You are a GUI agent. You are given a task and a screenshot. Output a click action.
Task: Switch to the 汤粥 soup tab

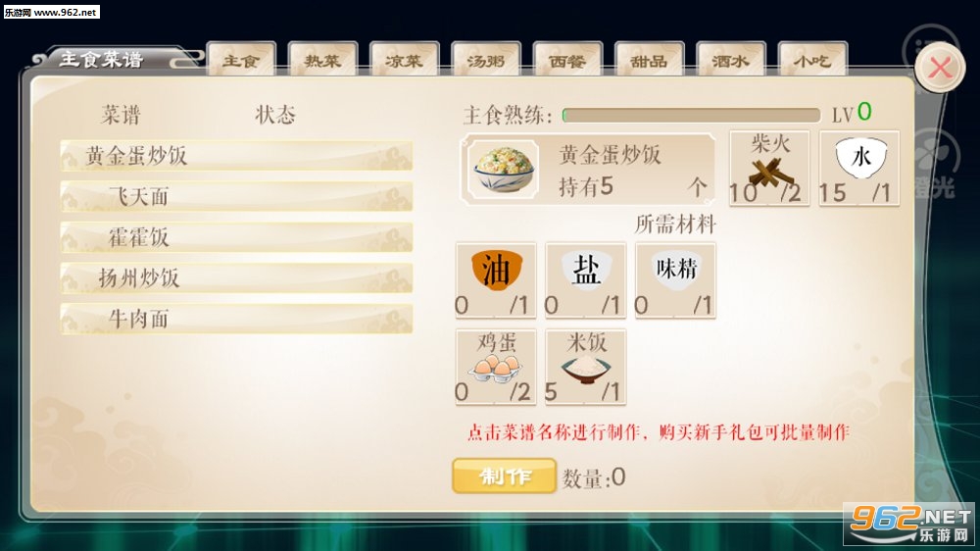tap(486, 60)
